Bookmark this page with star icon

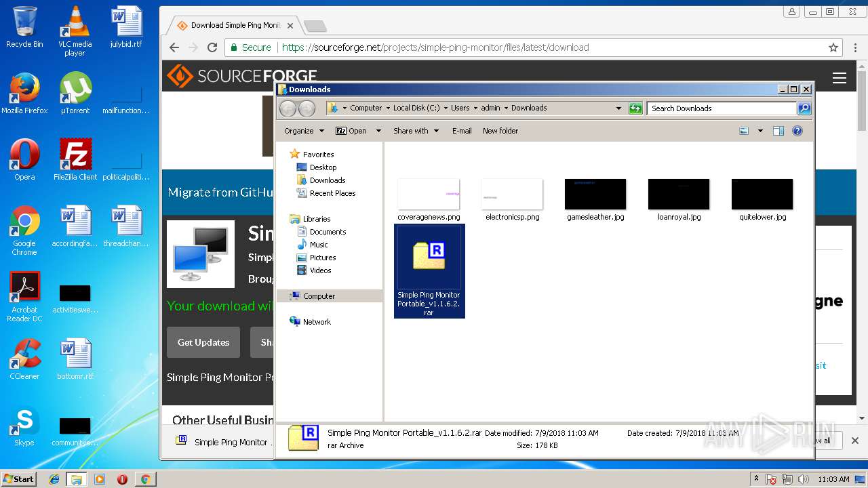click(x=833, y=47)
